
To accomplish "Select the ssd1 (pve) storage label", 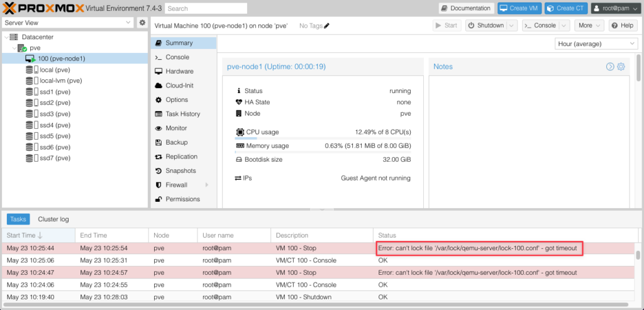I will point(55,92).
